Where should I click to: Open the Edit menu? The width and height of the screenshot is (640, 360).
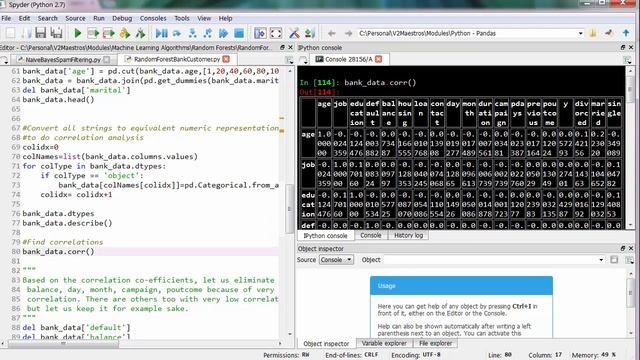point(24,18)
